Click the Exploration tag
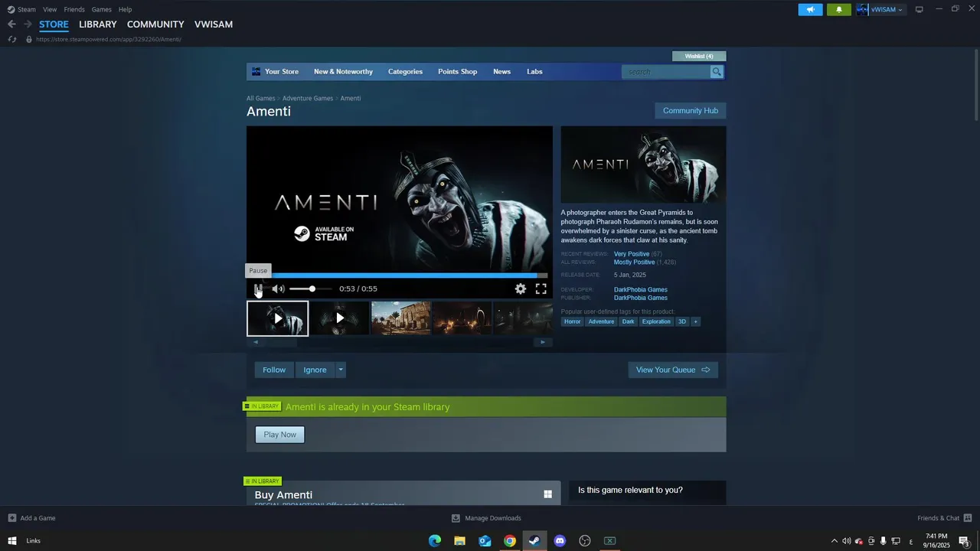Viewport: 980px width, 551px height. 656,321
